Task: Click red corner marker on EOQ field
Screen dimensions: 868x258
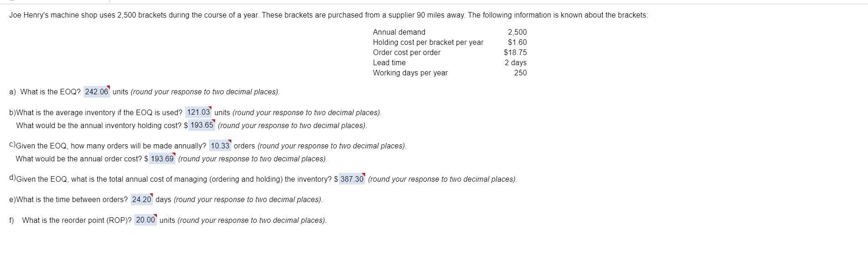Action: [x=108, y=87]
